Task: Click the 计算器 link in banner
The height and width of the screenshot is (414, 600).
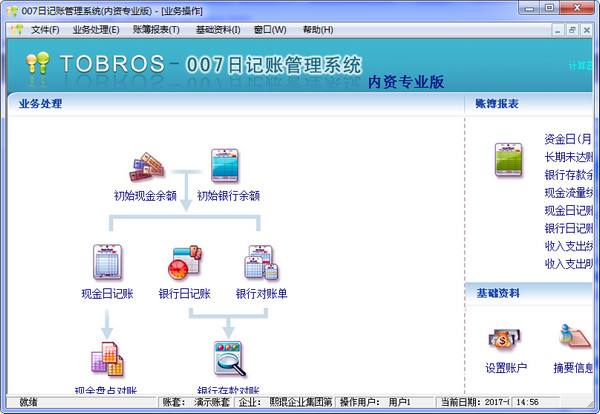Action: point(580,66)
